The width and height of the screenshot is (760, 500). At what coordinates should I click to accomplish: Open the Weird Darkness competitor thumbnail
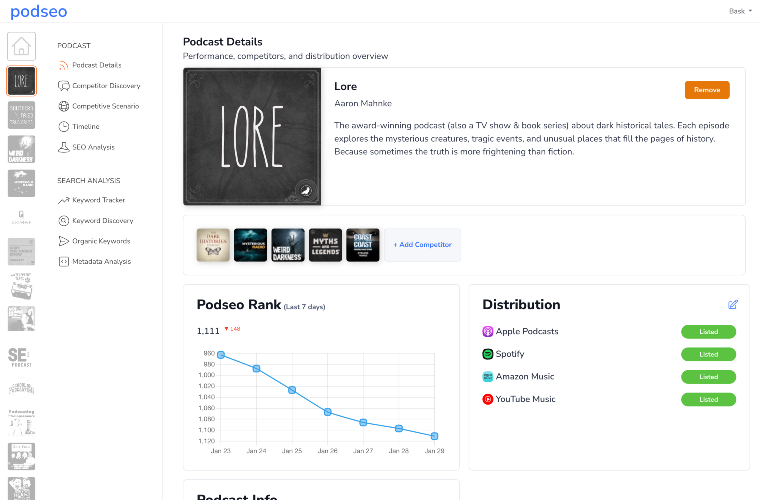[x=288, y=245]
